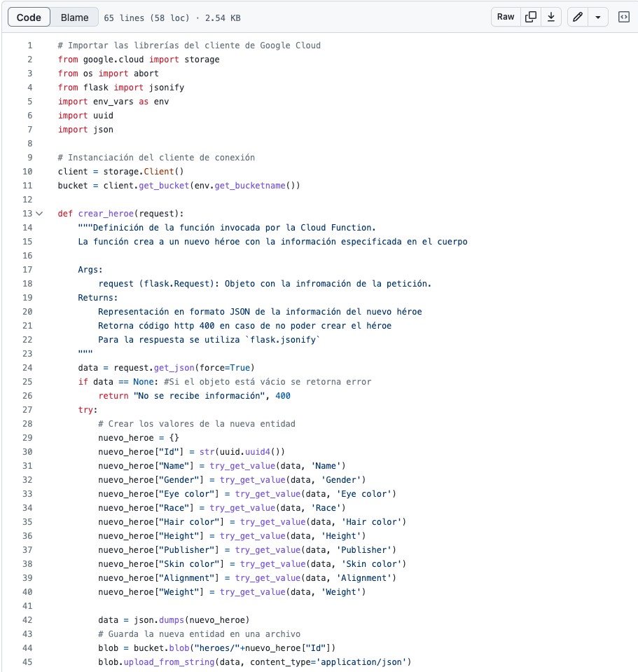This screenshot has width=638, height=672.
Task: Click 'import env_vars as env' line
Action: [113, 102]
